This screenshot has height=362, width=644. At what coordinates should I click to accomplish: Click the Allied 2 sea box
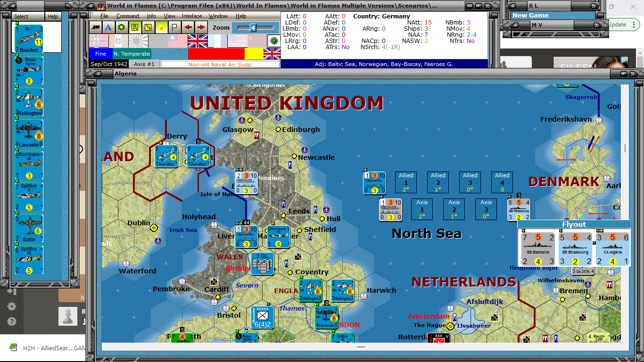(x=438, y=182)
